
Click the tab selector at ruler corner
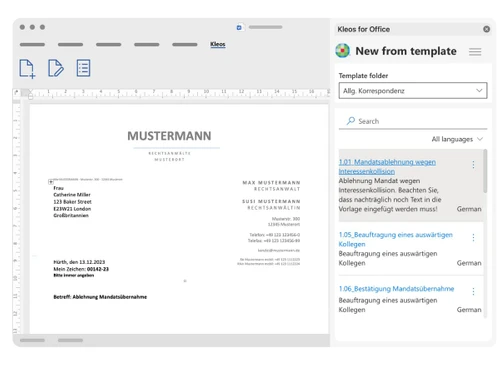pos(16,92)
